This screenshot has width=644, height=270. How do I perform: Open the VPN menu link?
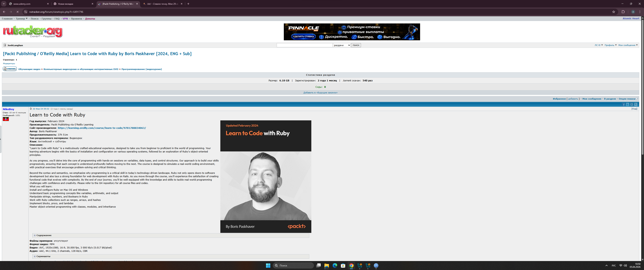click(65, 19)
